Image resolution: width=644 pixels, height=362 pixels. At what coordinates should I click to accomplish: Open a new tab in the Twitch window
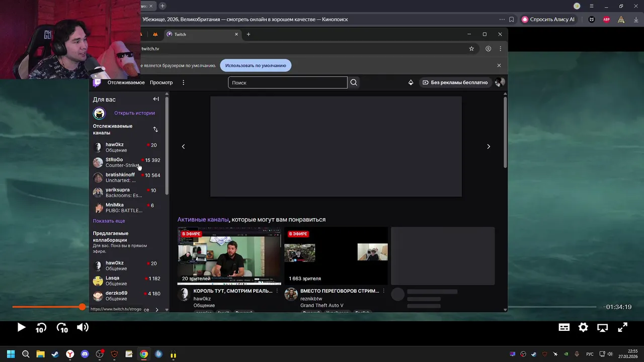coord(249,34)
